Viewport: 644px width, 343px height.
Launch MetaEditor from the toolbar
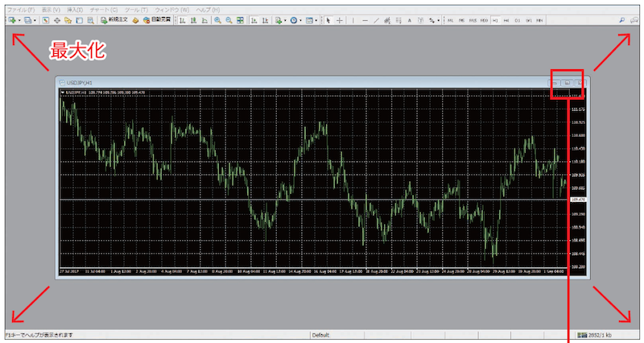point(135,20)
